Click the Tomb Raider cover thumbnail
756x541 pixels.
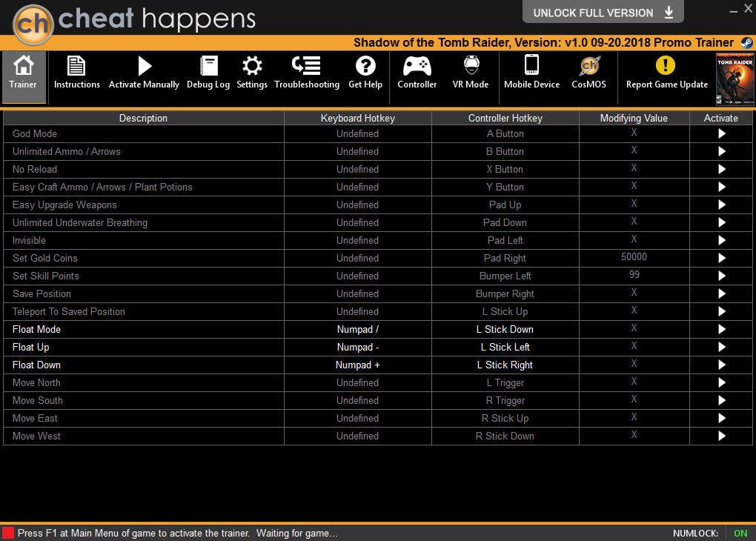[734, 79]
